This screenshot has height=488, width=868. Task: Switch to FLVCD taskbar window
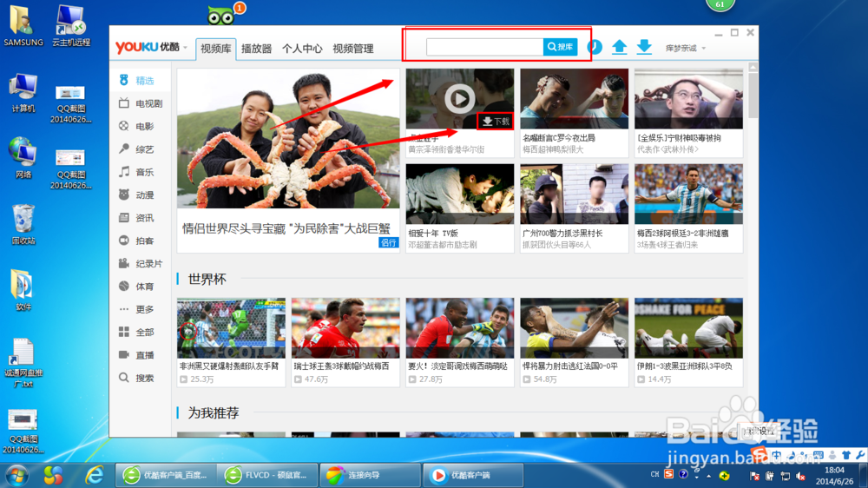(x=268, y=475)
